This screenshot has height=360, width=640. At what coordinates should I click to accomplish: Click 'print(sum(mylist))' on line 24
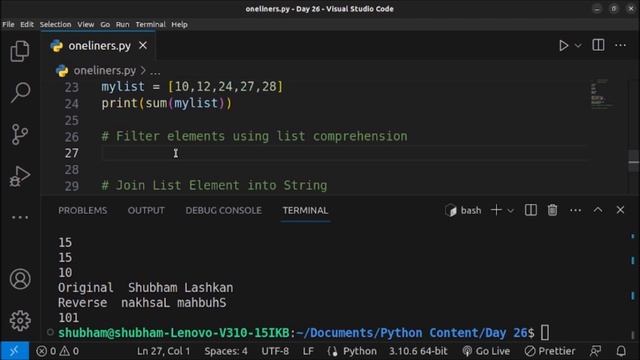click(x=167, y=103)
